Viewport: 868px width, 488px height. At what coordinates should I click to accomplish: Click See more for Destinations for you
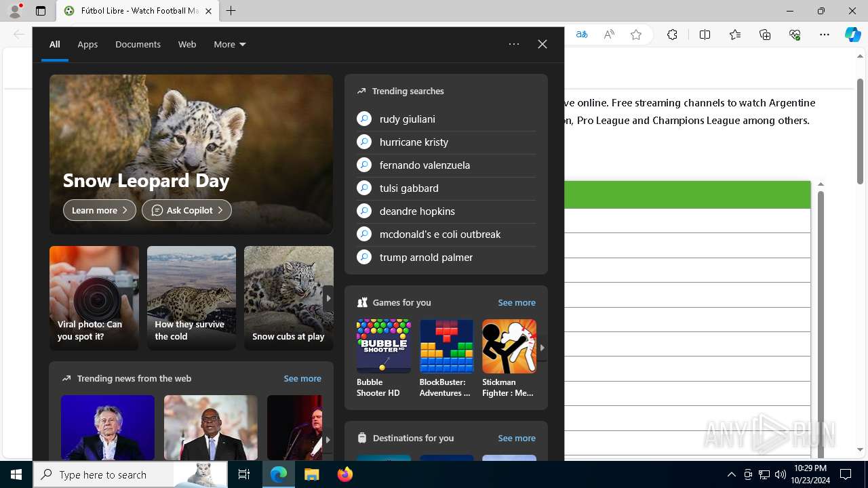517,438
